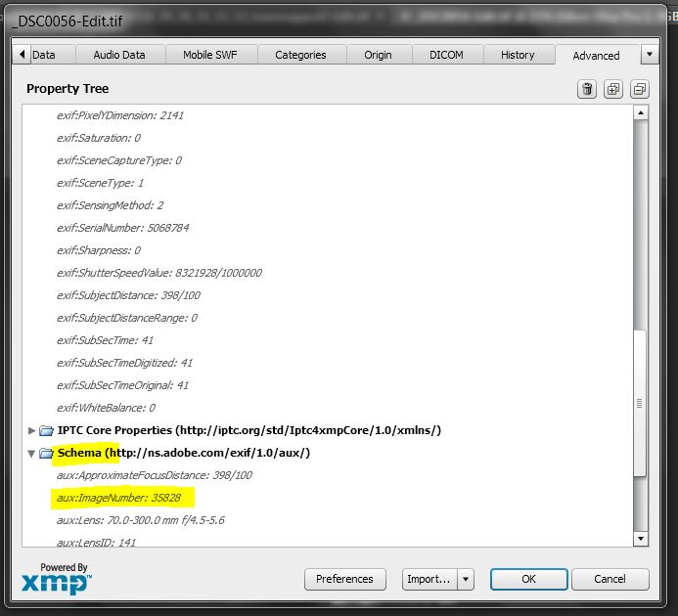Click the scrollbar down arrow

click(641, 538)
